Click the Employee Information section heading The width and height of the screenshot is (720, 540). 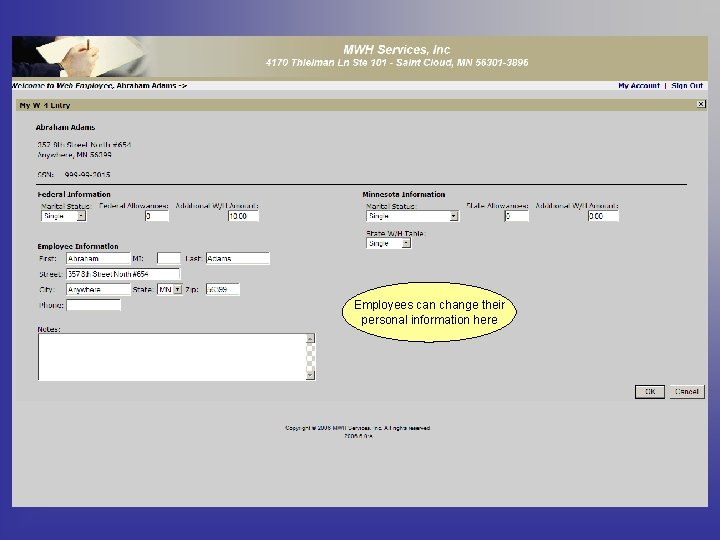click(78, 246)
